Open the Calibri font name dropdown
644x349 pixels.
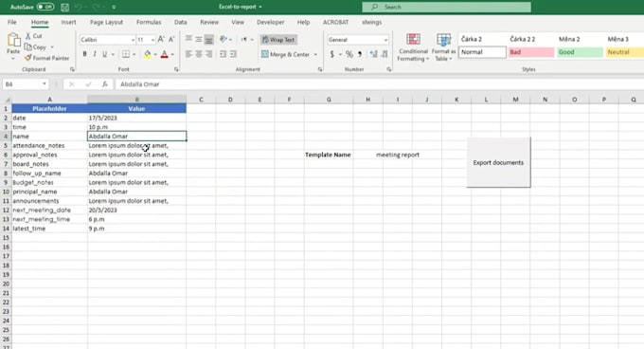[x=133, y=40]
